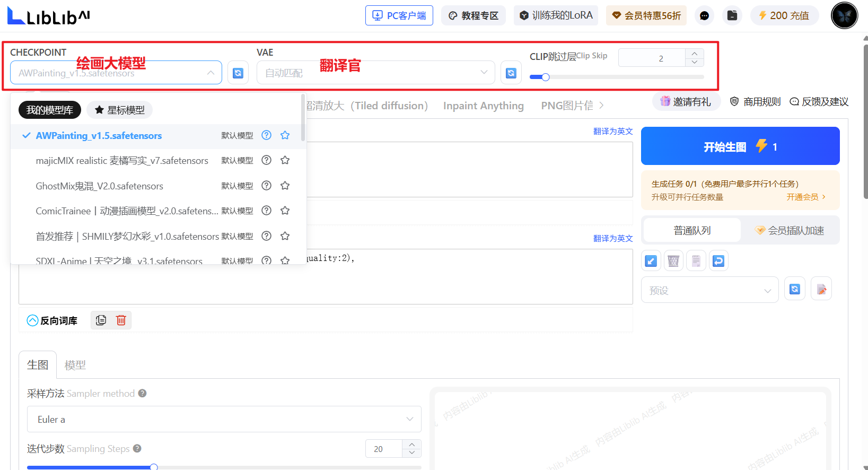Decrease Sampling Steps value
This screenshot has width=868, height=470.
(x=412, y=453)
